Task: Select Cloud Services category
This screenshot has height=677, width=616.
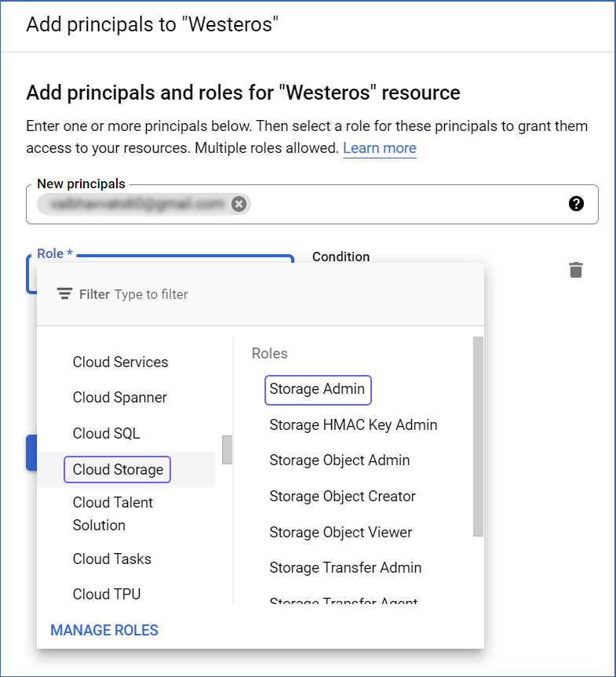Action: pyautogui.click(x=120, y=362)
